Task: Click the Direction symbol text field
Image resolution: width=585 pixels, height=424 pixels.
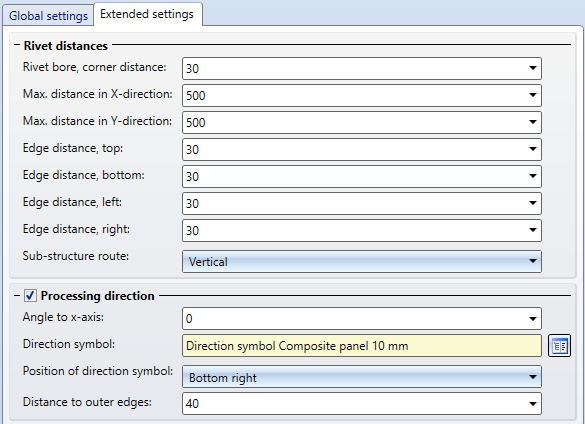Action: [362, 346]
